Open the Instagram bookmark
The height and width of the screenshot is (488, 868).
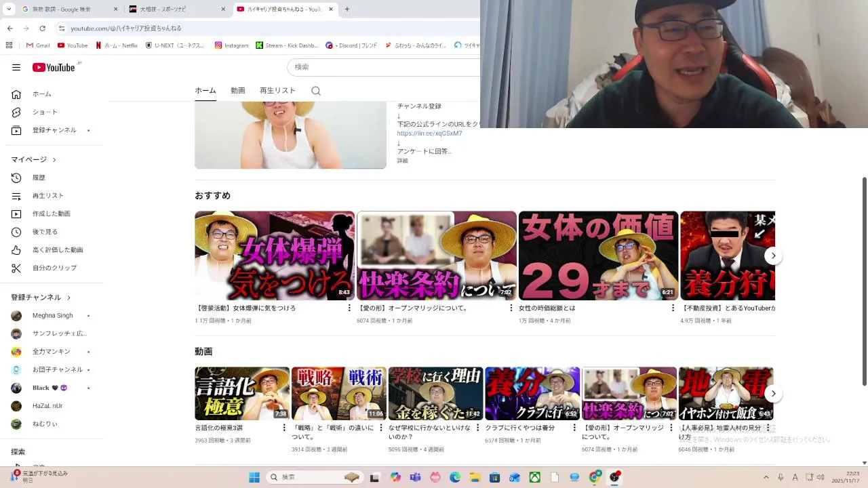(x=231, y=45)
